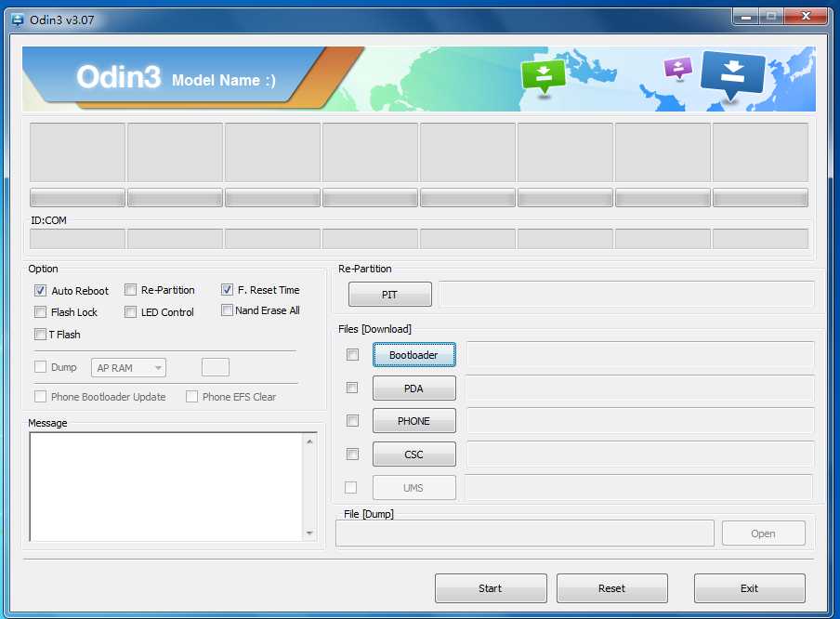The image size is (840, 619).
Task: Click inside the Message log box
Action: pos(166,487)
